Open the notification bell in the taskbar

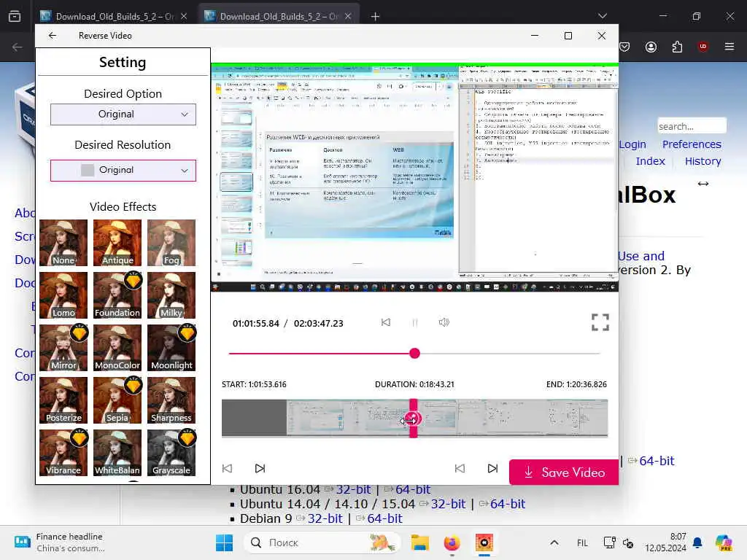tap(697, 542)
